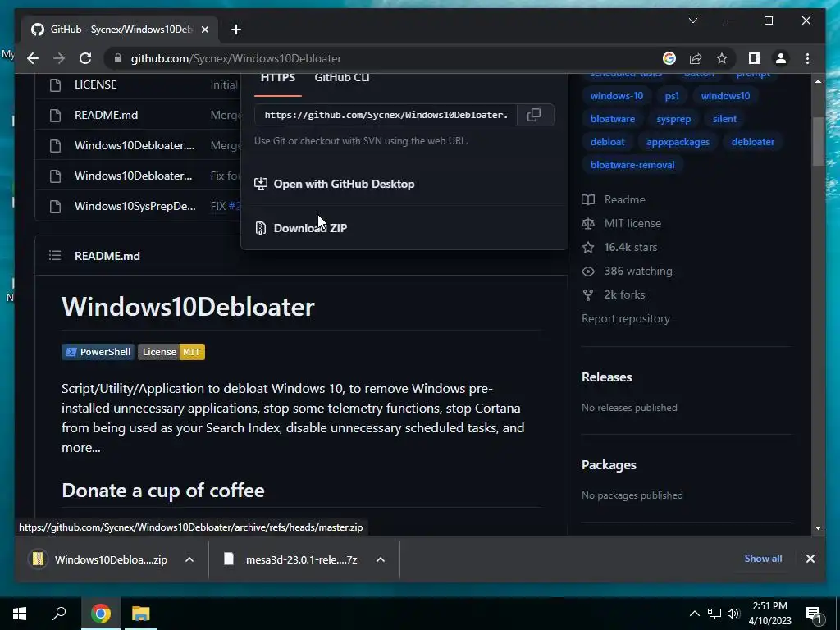Viewport: 840px width, 630px height.
Task: Open the bloatware-removal topic tag
Action: pyautogui.click(x=632, y=165)
